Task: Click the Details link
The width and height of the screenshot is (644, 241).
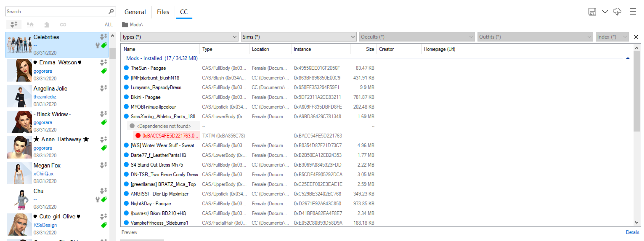Action: (632, 232)
